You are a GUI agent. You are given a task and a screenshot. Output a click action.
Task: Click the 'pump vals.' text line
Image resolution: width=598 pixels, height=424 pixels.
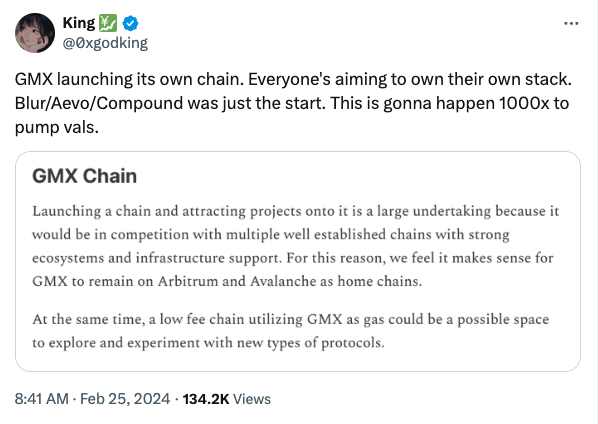56,128
